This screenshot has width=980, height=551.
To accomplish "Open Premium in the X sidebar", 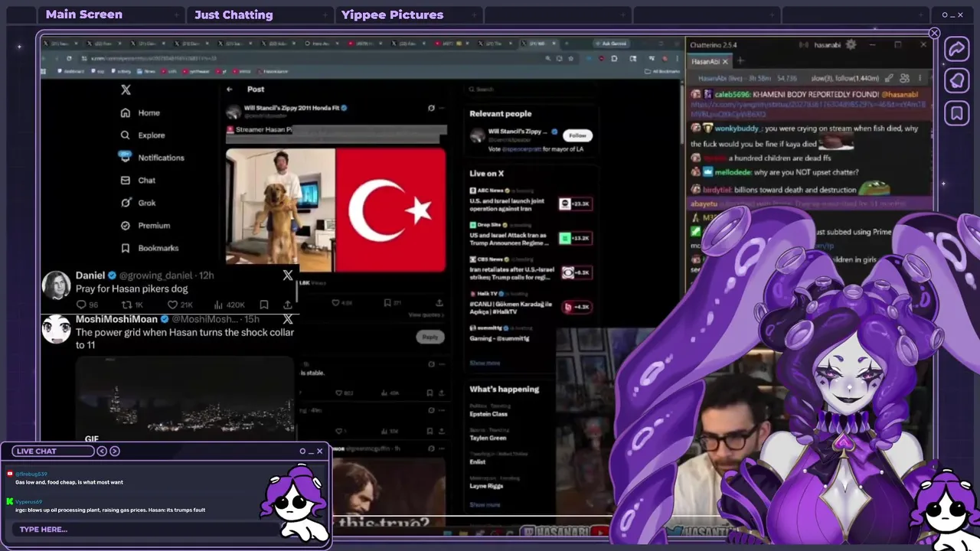I will [145, 225].
